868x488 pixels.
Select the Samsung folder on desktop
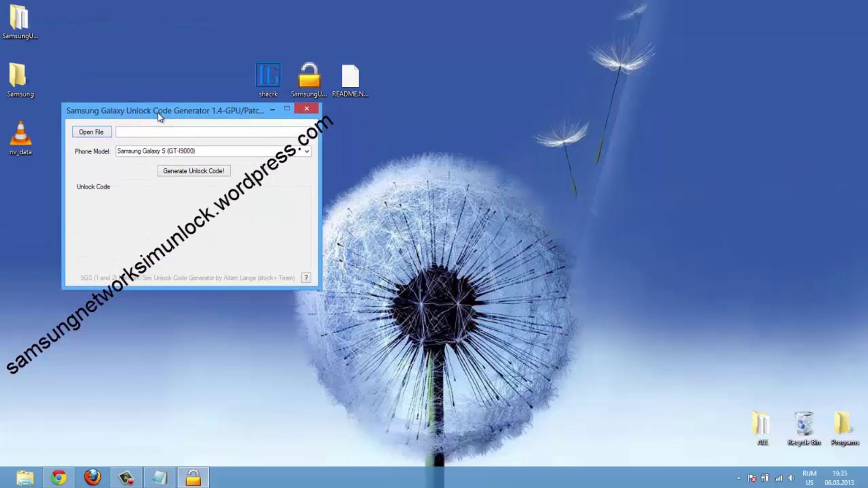(19, 76)
